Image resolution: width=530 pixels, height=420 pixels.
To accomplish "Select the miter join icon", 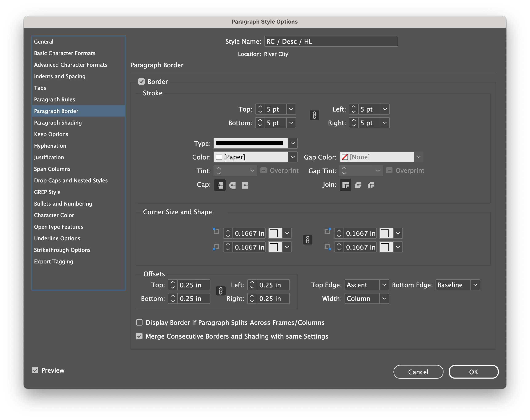I will (x=345, y=185).
